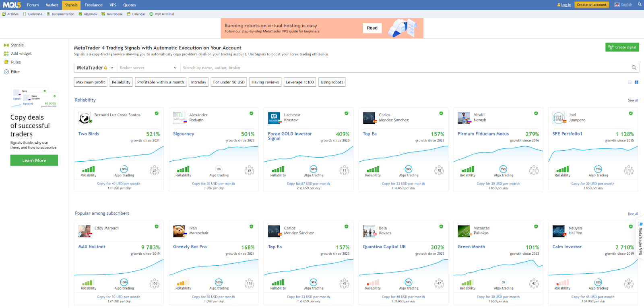The image size is (644, 308).
Task: Click Two Birds signal growth chart
Action: [x=119, y=154]
